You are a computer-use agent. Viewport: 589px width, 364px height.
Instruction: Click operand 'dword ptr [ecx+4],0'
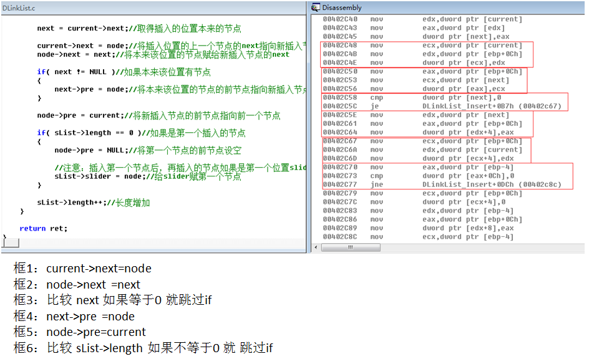[x=464, y=202]
